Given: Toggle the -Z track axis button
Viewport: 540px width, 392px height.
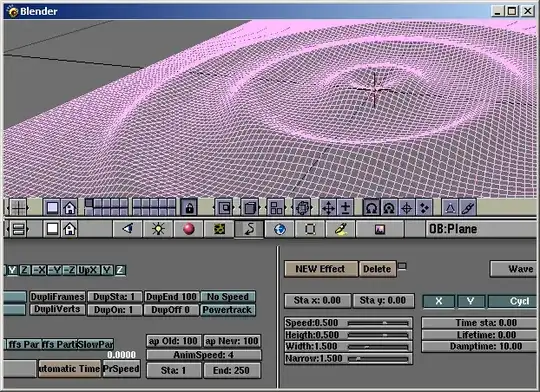Looking at the screenshot, I should coord(70,270).
